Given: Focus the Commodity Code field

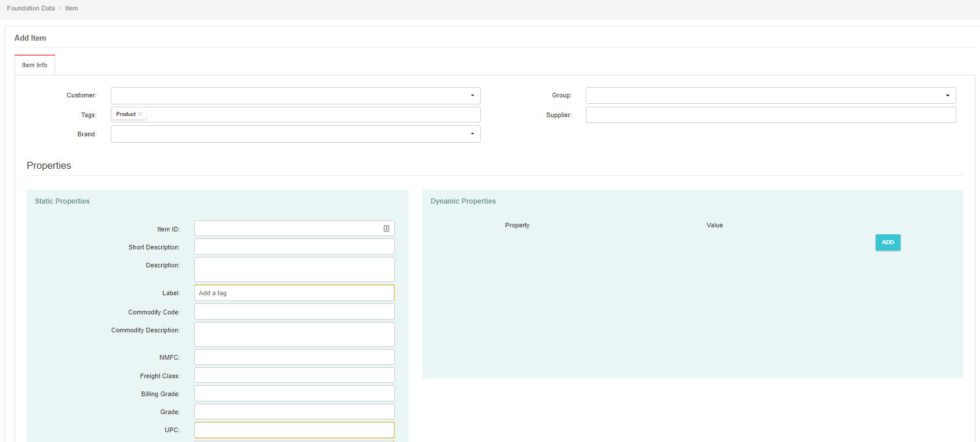Looking at the screenshot, I should click(x=295, y=311).
